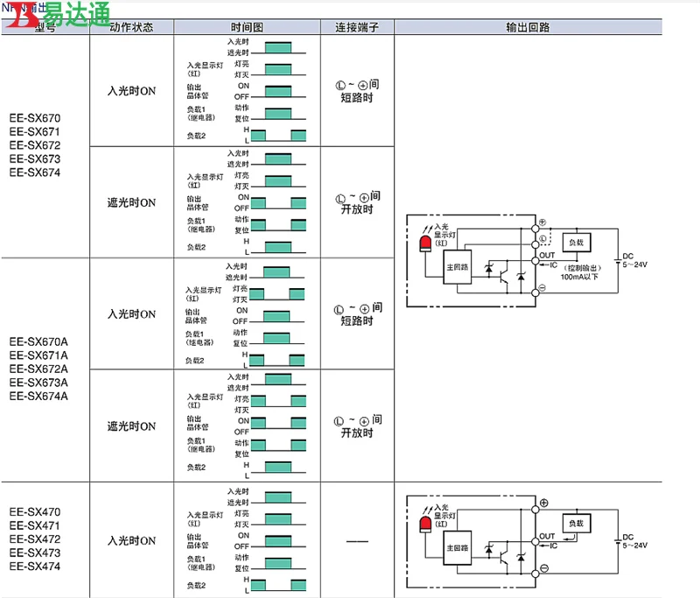Click the 连接端子 column header
Screen dimensions: 700x598
click(357, 27)
